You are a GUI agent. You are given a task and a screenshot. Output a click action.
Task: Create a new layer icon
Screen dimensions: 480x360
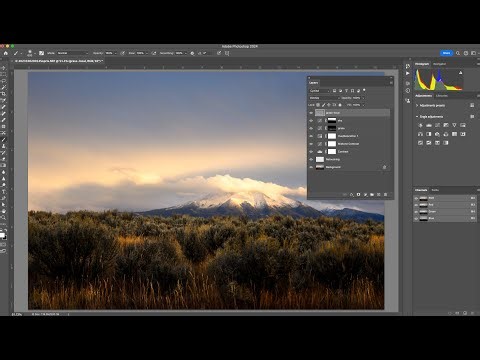[x=379, y=194]
